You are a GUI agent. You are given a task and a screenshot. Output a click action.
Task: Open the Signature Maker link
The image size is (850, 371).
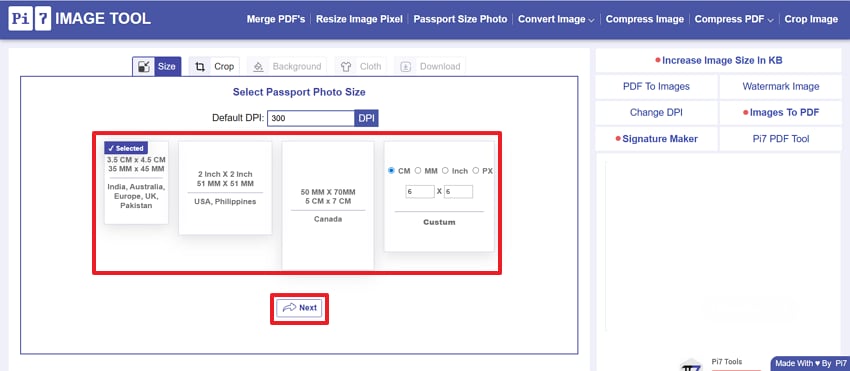click(x=657, y=139)
